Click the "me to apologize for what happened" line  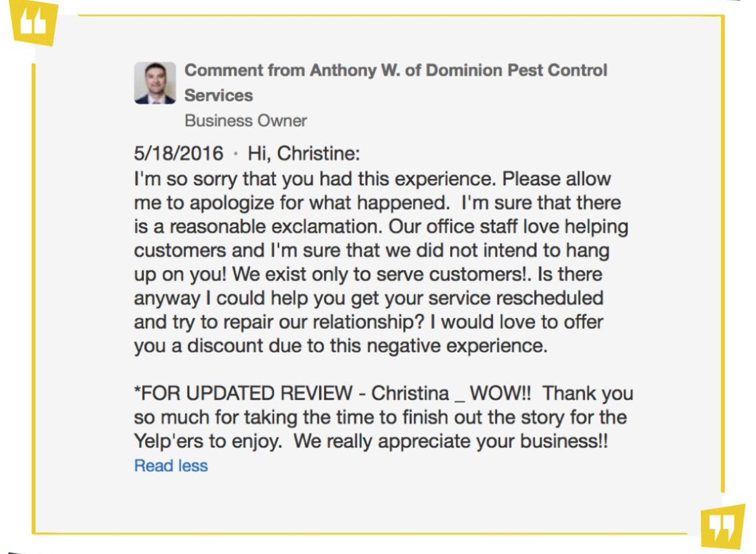[x=378, y=203]
